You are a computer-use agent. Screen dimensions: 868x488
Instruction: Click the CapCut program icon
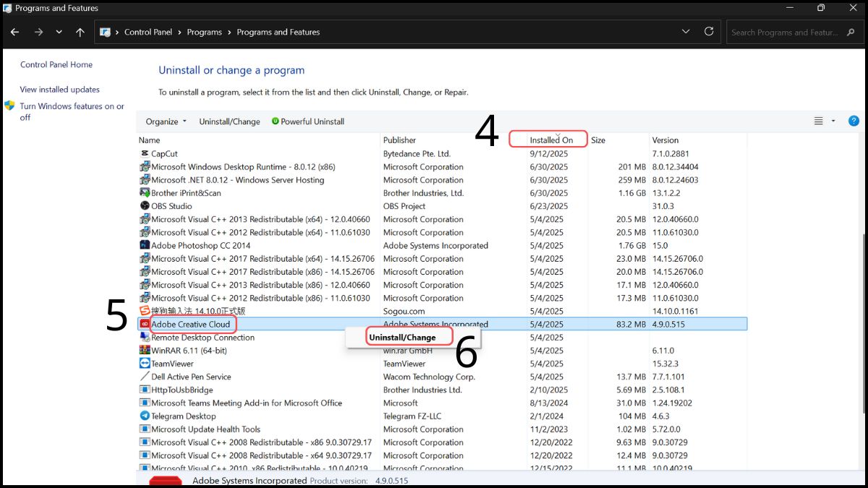click(144, 154)
